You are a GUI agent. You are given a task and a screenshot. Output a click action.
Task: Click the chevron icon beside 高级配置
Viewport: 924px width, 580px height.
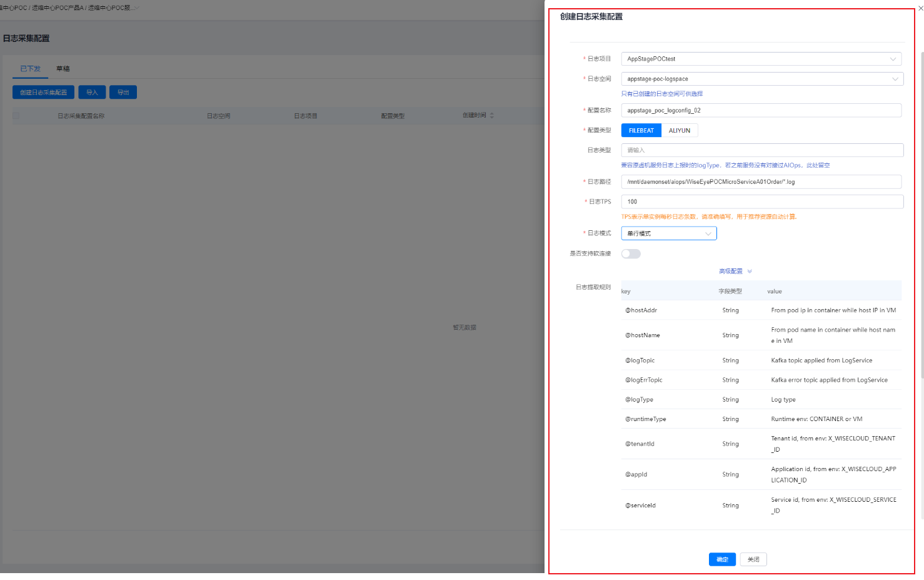[x=750, y=272]
